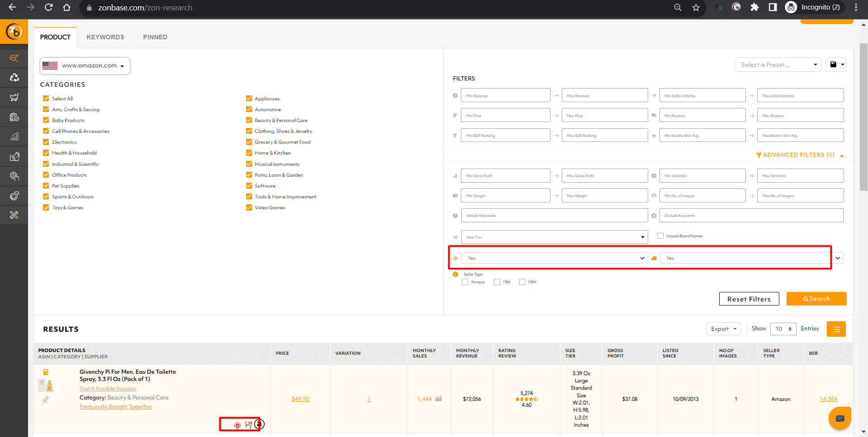Open the tools wrench icon at sidebar bottom
The image size is (868, 437).
pos(14,215)
